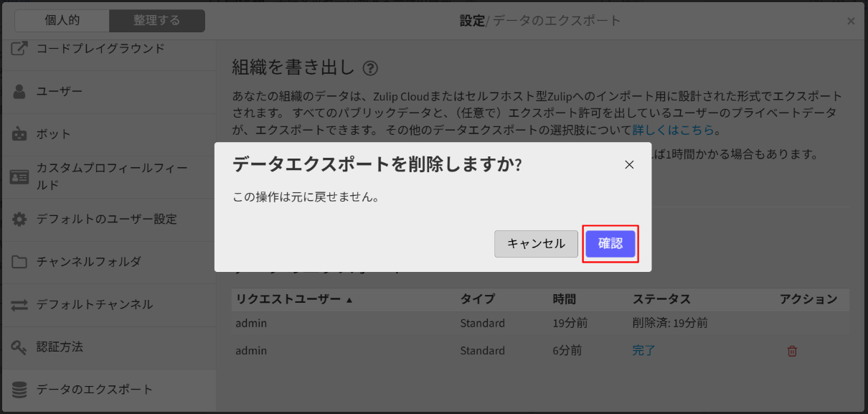The width and height of the screenshot is (868, 414).
Task: Open the 詳しくはこちら link
Action: point(673,130)
